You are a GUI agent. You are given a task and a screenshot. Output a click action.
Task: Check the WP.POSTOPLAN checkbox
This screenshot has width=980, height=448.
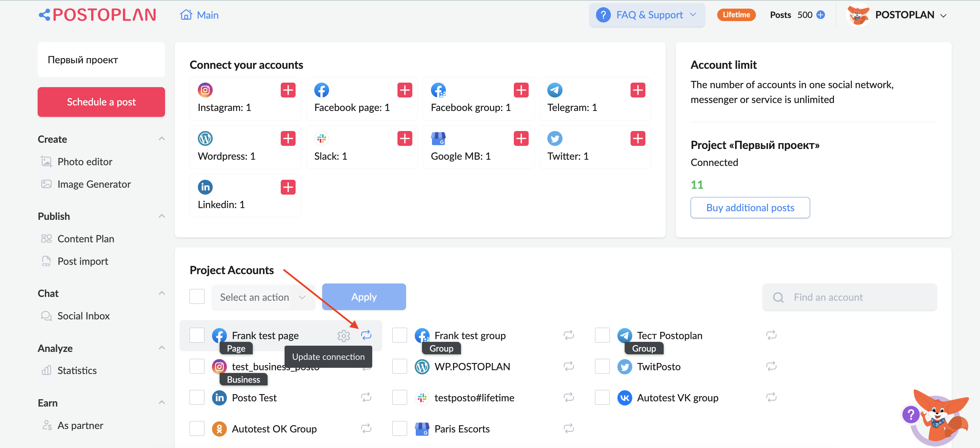click(400, 366)
